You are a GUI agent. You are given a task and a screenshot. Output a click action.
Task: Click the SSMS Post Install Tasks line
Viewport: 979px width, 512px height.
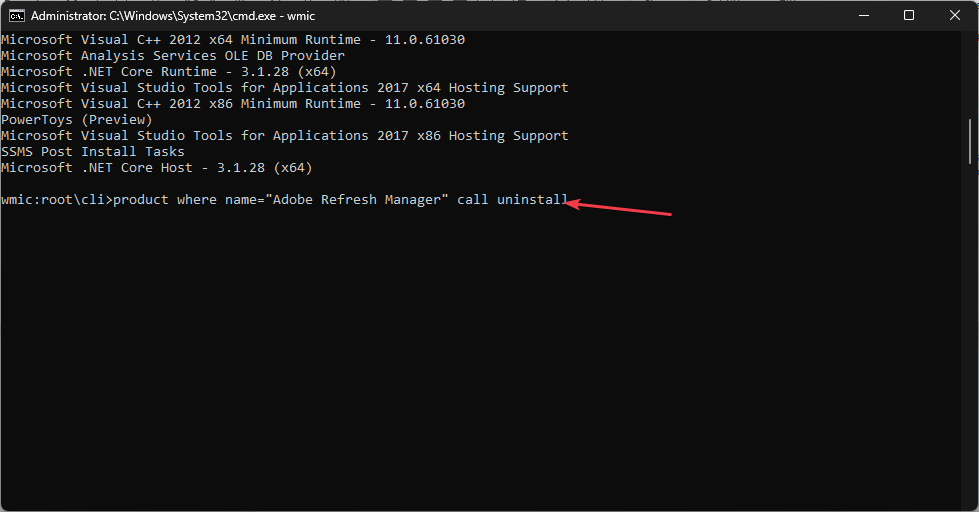[93, 152]
